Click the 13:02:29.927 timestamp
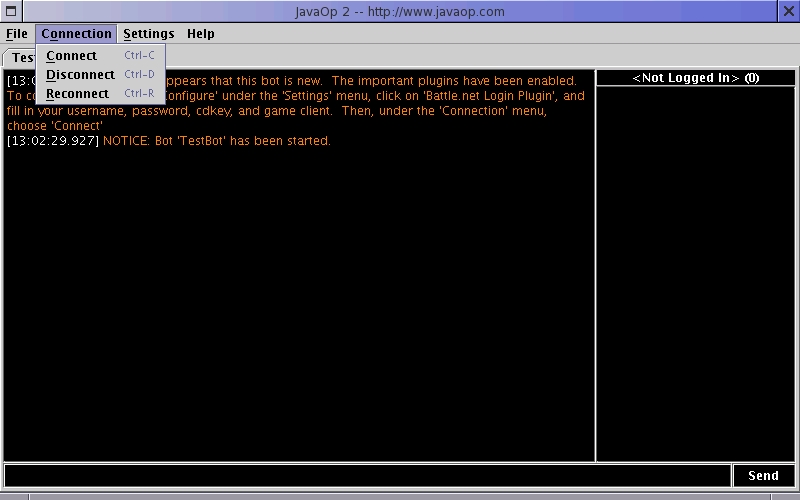 click(53, 141)
